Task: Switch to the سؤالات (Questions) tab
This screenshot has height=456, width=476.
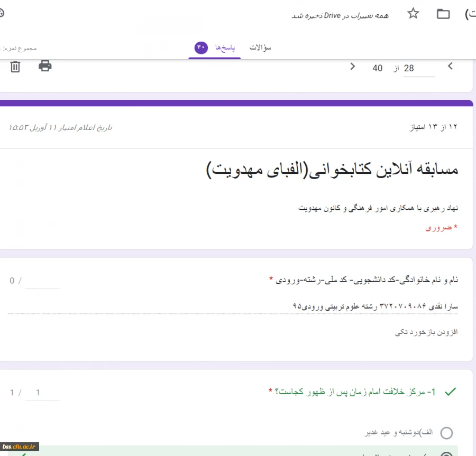Action: (260, 46)
